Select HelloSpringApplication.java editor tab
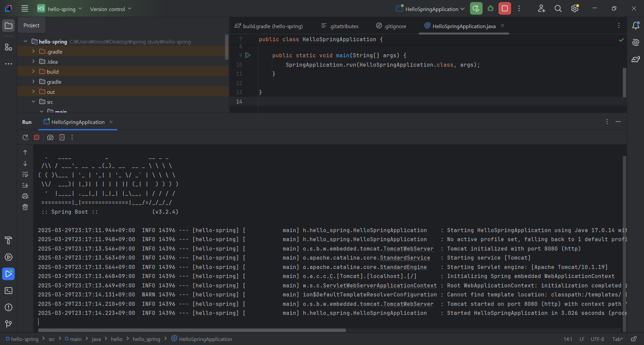This screenshot has height=345, width=644. 464,26
